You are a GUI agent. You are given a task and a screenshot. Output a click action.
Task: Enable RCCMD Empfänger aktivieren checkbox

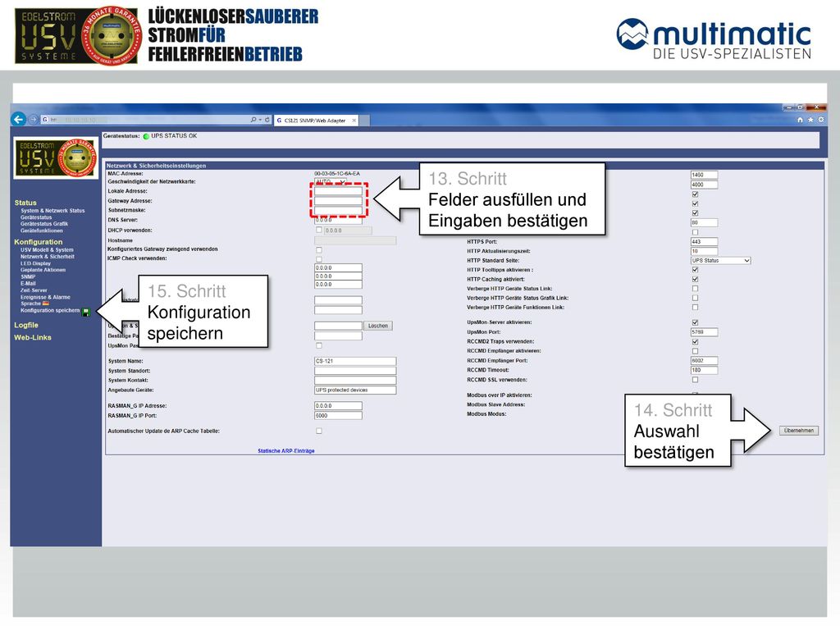695,351
